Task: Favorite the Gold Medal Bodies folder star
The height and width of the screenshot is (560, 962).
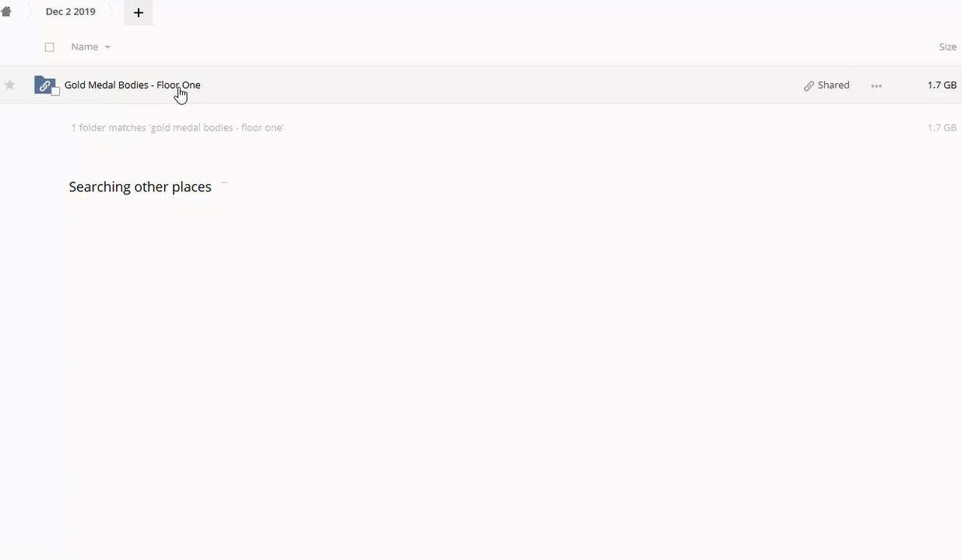Action: tap(10, 85)
